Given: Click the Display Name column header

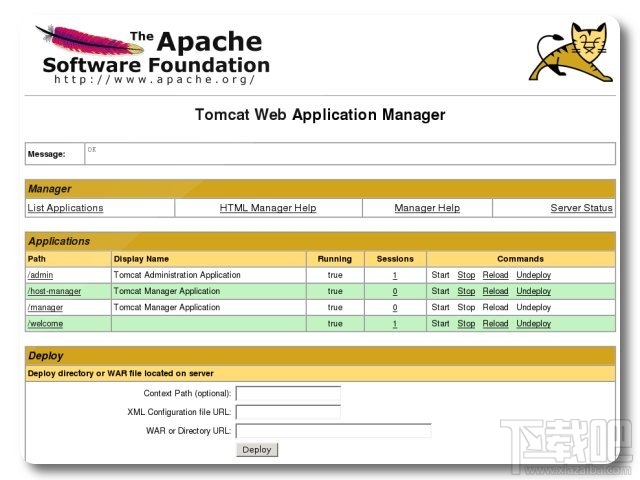Looking at the screenshot, I should 141,259.
